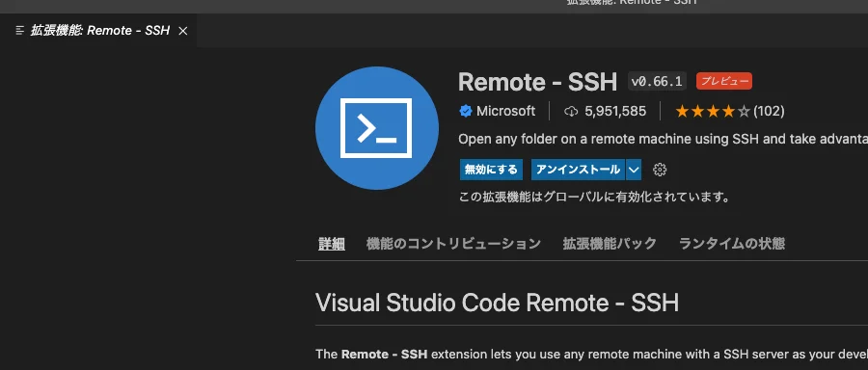Click the star rating icons
The height and width of the screenshot is (370, 868).
[x=713, y=111]
